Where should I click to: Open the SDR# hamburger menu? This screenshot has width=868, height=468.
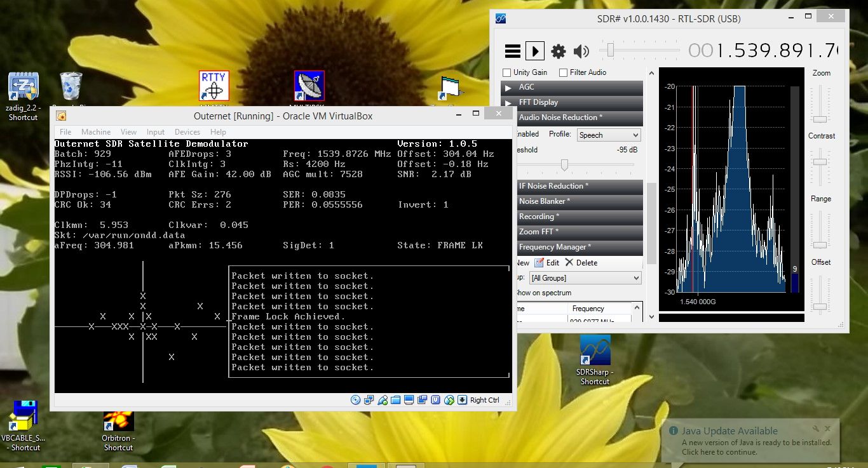click(x=512, y=51)
